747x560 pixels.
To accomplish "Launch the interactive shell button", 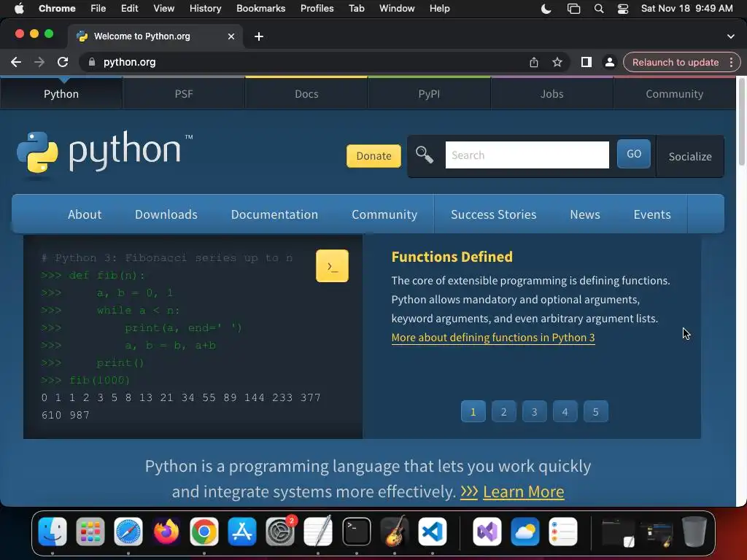I will (x=332, y=265).
